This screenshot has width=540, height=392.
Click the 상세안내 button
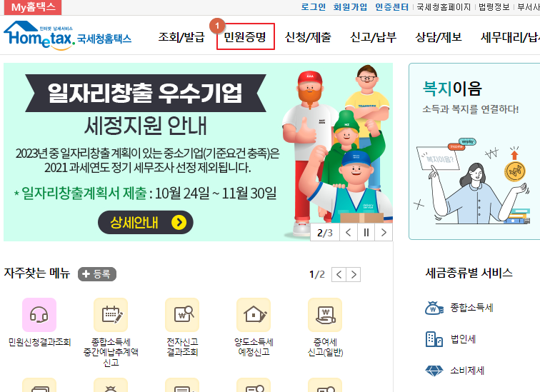click(x=145, y=222)
